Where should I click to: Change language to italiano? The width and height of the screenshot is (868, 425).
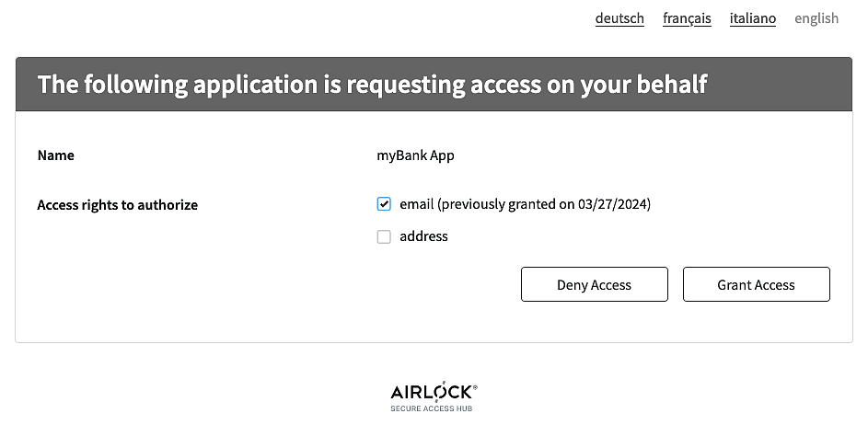[x=752, y=18]
